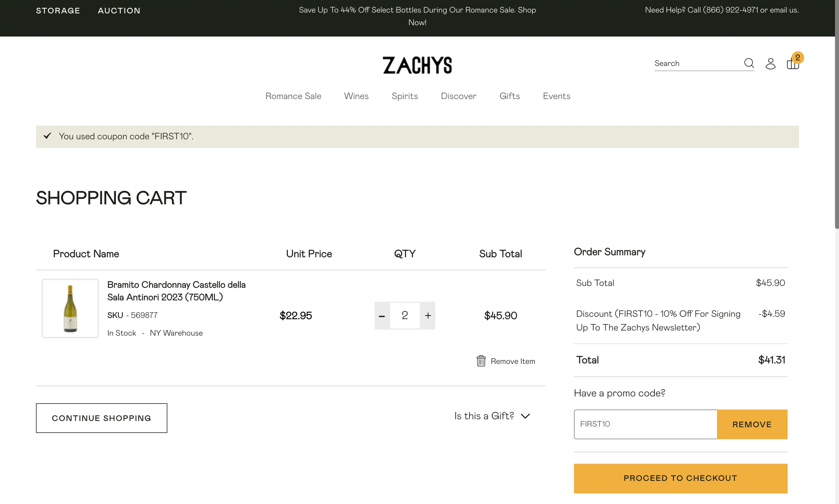Viewport: 839px width, 504px height.
Task: Click Proceed to Checkout
Action: 680,478
